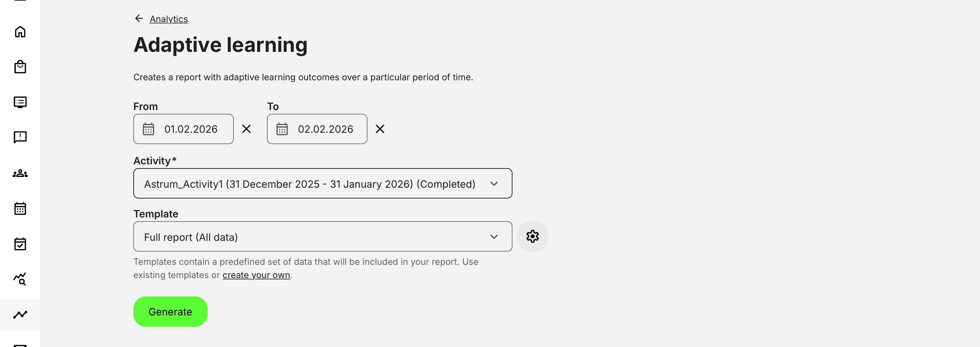
Task: Open the Feedback messages icon in sidebar
Action: pyautogui.click(x=20, y=137)
